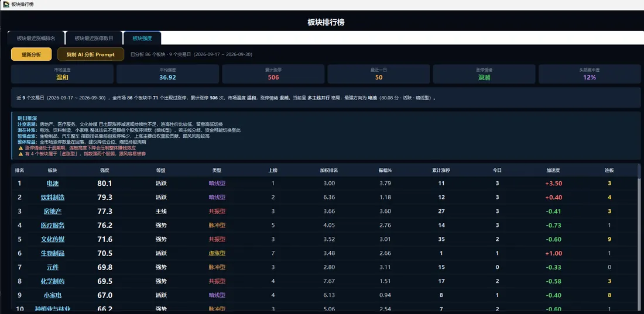Sort by 今日 column header
644x314 pixels.
pos(498,170)
